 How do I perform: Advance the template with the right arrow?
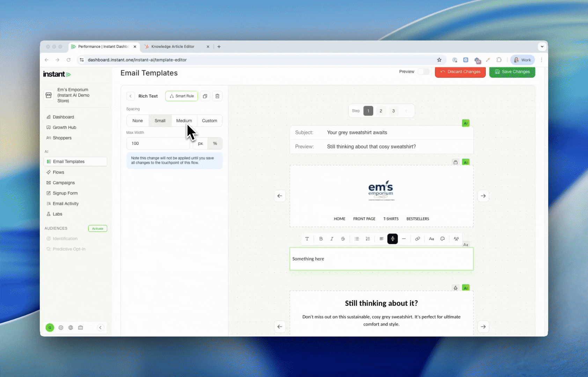[x=483, y=196]
